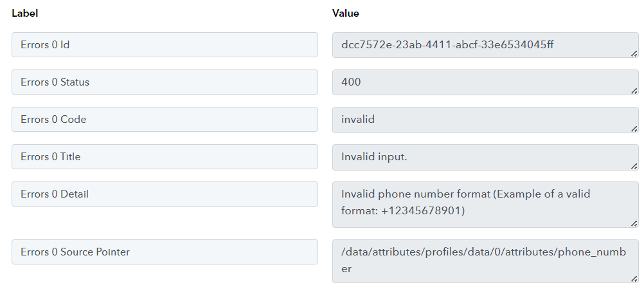Click the Errors 0 Code label field
The width and height of the screenshot is (644, 287).
coord(165,120)
